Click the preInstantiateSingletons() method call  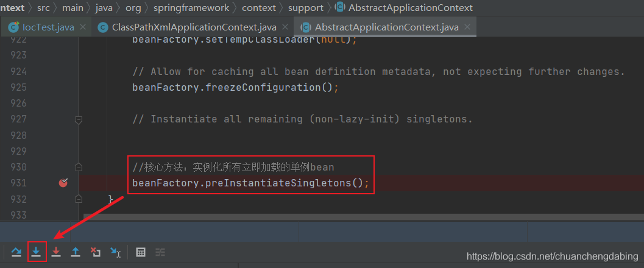click(x=284, y=183)
